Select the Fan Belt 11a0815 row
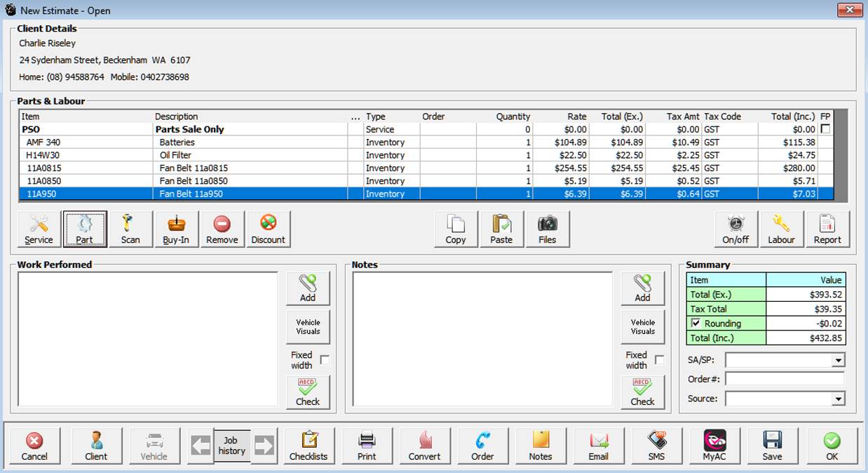Screen dimensions: 868x473 pos(427,168)
